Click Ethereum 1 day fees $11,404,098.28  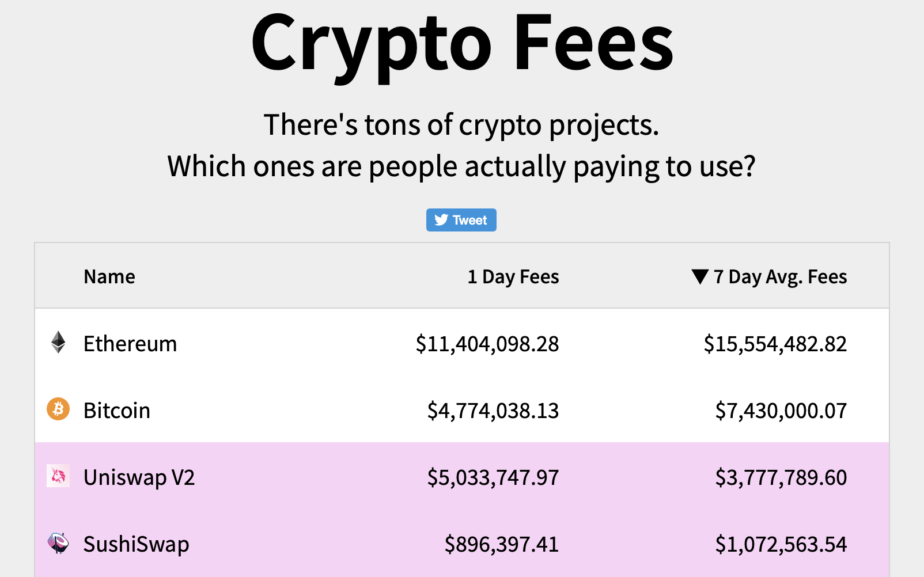point(487,344)
